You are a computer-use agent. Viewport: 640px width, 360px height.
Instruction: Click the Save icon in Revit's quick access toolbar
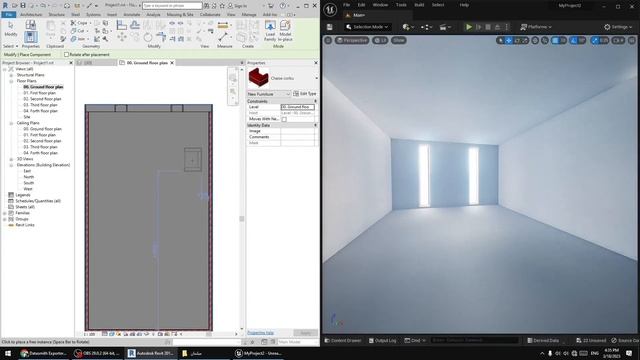click(23, 5)
